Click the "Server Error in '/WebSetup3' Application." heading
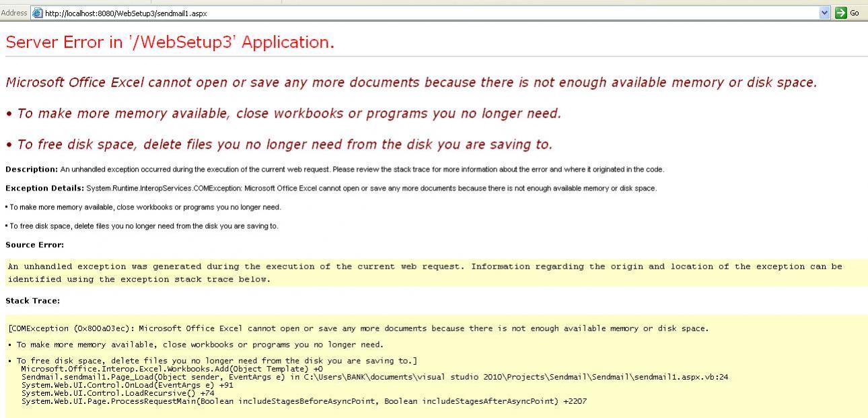 170,42
